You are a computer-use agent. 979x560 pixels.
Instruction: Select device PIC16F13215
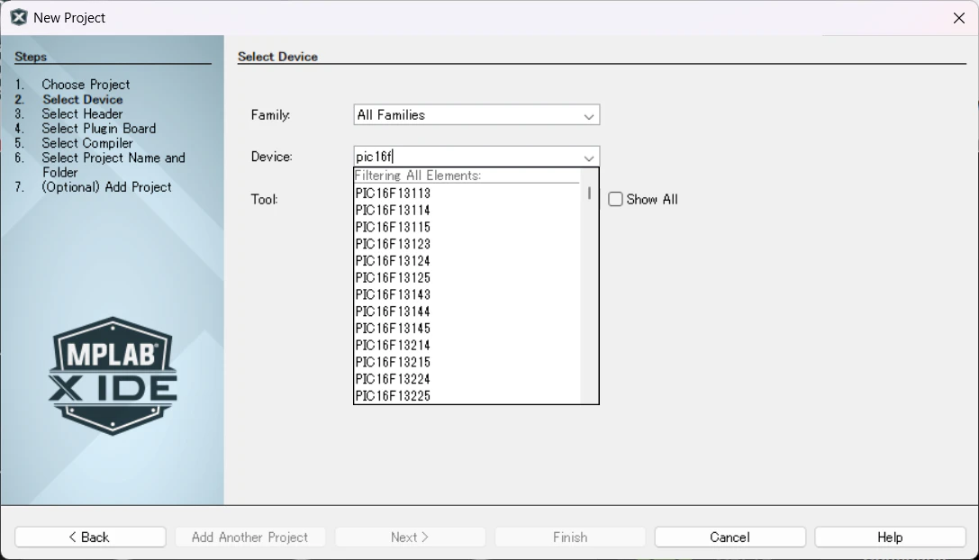click(x=467, y=362)
